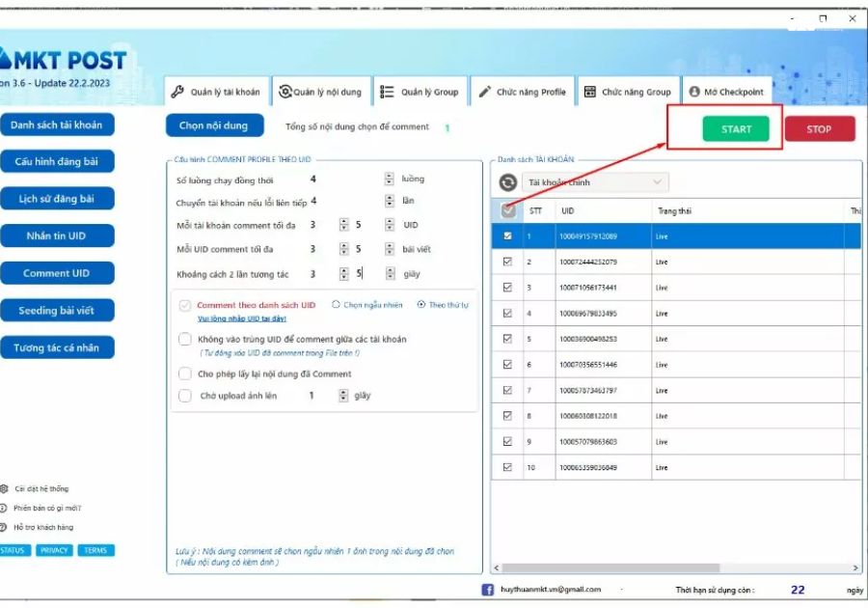Click the red STOP button
This screenshot has width=868, height=608.
[x=819, y=129]
